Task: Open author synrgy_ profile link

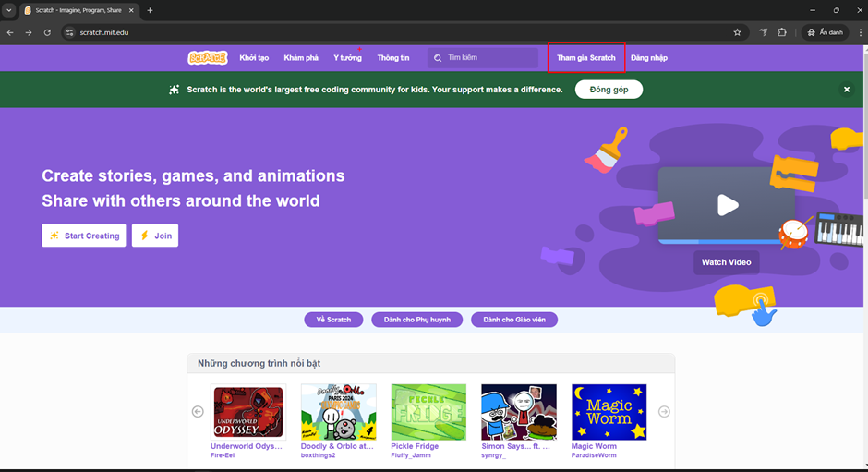Action: 494,455
